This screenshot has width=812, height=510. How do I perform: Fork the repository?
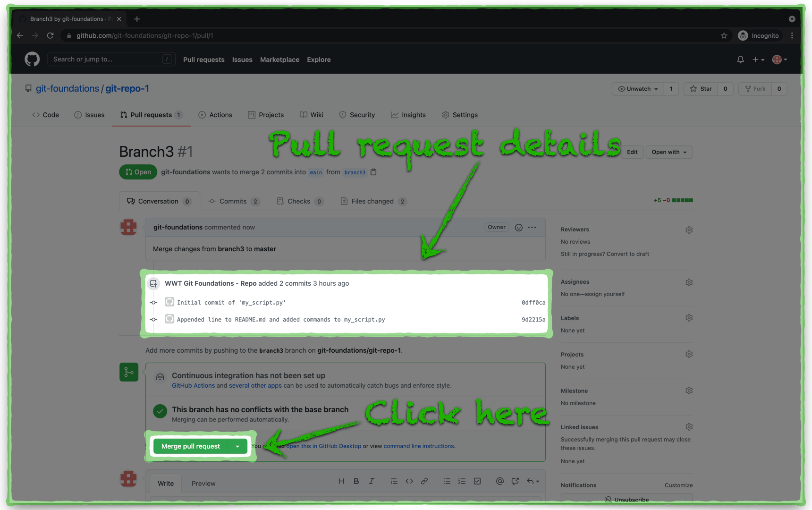[x=755, y=89]
